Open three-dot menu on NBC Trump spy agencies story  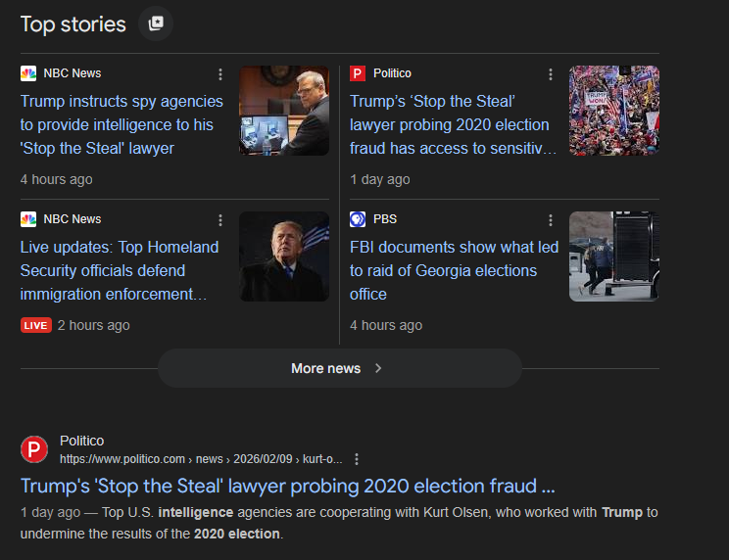point(220,74)
